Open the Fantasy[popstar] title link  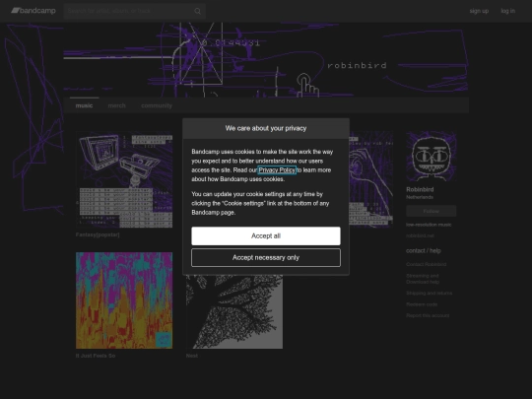pos(98,234)
